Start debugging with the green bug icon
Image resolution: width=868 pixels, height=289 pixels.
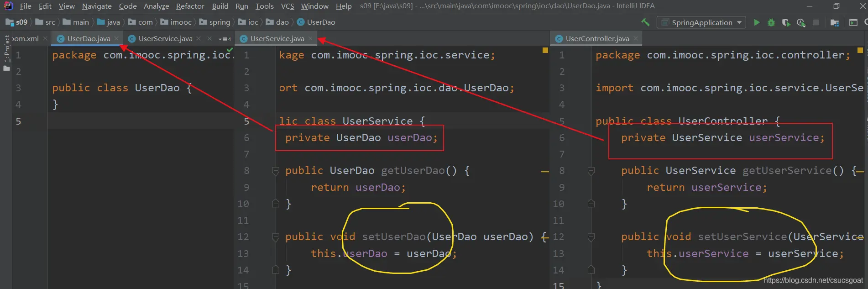(x=771, y=22)
